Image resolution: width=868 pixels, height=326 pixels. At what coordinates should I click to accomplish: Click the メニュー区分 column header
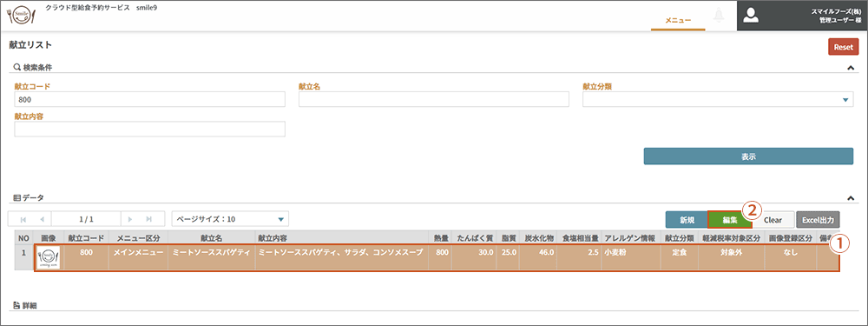[x=138, y=238]
